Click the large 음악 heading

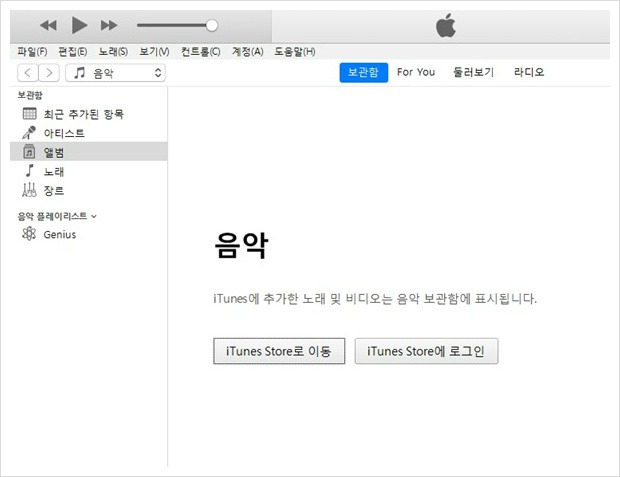pos(241,245)
